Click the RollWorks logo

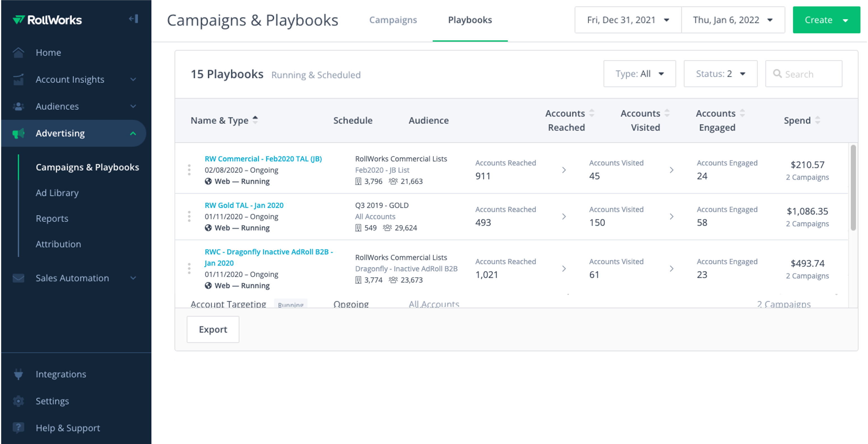click(47, 20)
